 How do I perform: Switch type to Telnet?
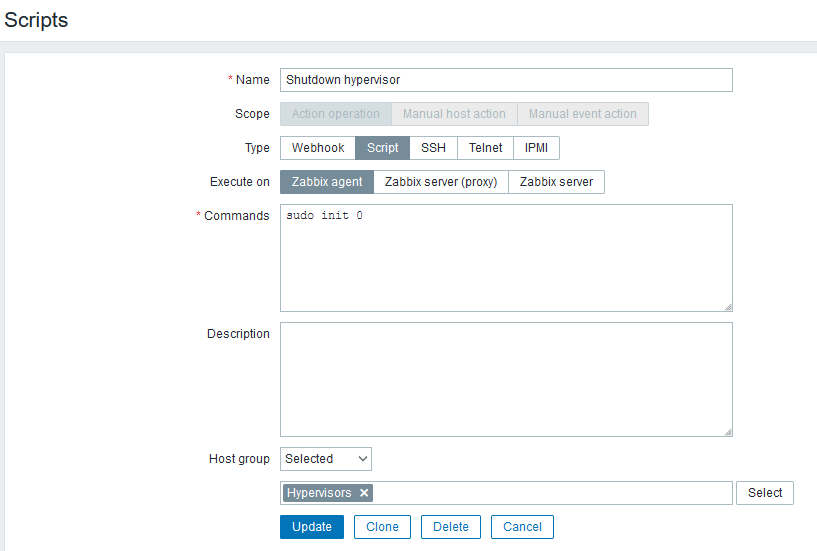tap(485, 148)
